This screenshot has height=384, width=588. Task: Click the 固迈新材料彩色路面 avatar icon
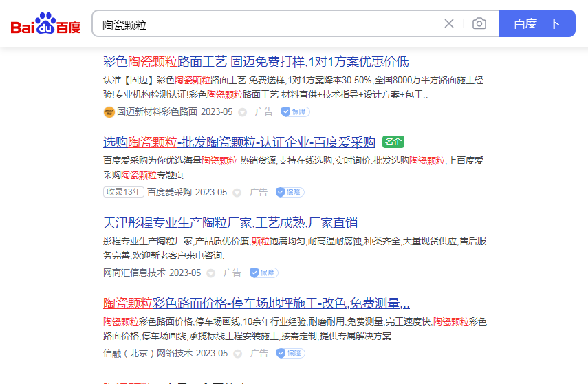pyautogui.click(x=109, y=112)
